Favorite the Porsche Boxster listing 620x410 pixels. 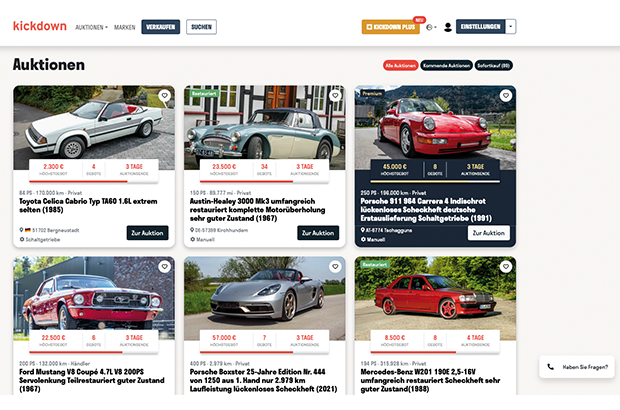(335, 266)
